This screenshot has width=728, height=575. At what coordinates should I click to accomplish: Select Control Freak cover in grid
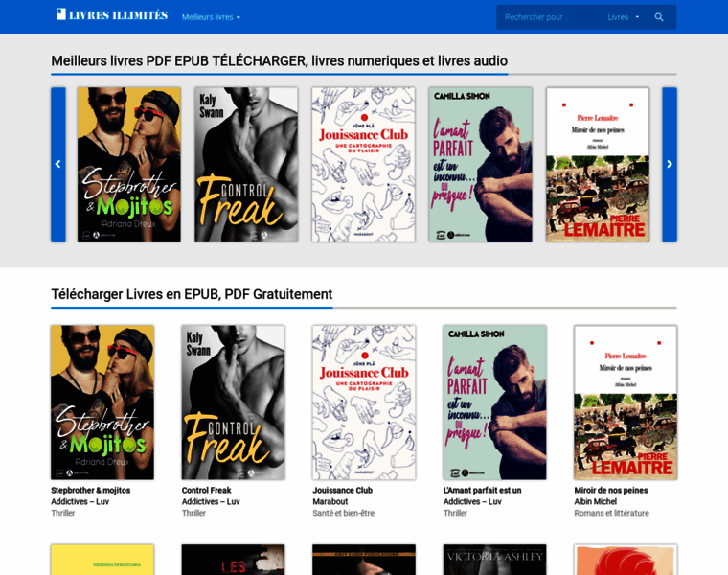(233, 402)
